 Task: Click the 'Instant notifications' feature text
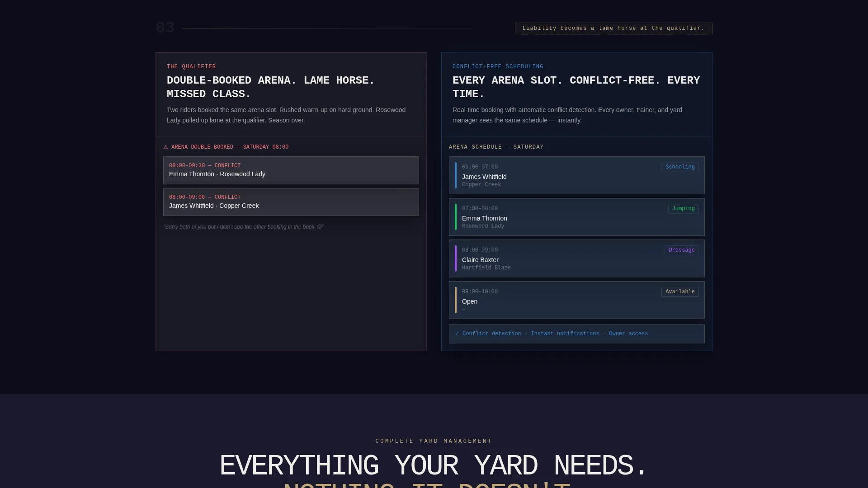565,334
